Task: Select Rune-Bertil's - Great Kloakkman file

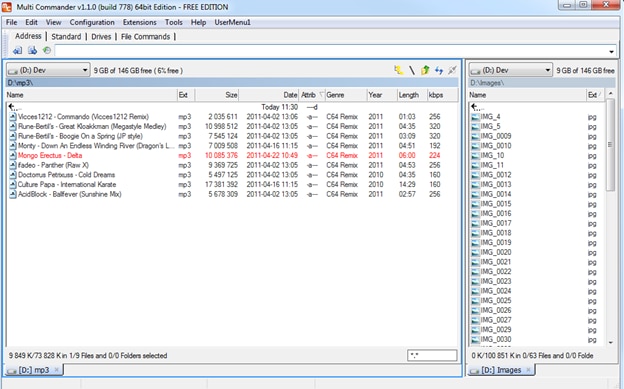Action: point(92,126)
